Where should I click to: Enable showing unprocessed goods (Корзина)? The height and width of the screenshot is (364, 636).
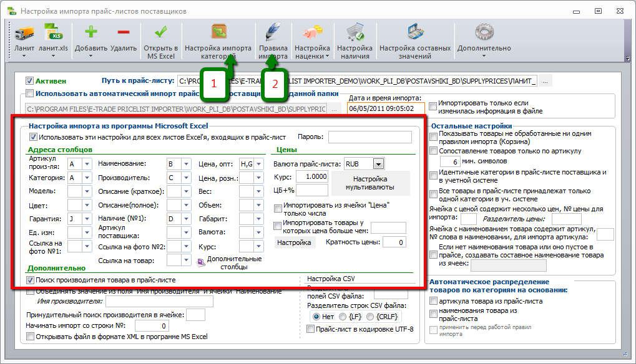[433, 137]
